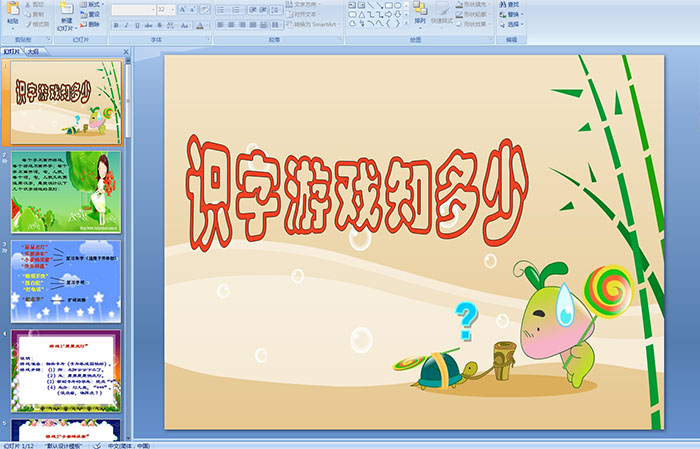
Task: Open the Line Spacing dropdown
Action: [x=276, y=10]
